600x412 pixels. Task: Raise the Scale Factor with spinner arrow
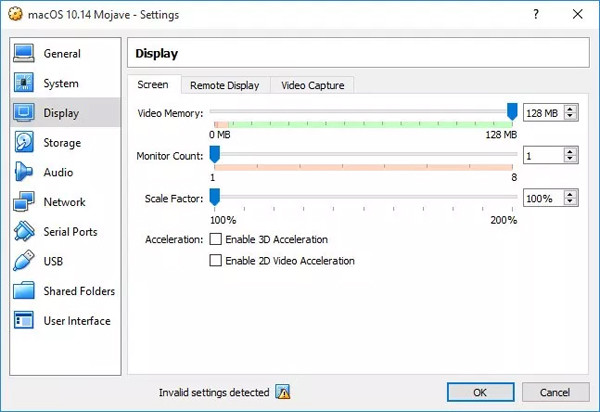tap(571, 195)
